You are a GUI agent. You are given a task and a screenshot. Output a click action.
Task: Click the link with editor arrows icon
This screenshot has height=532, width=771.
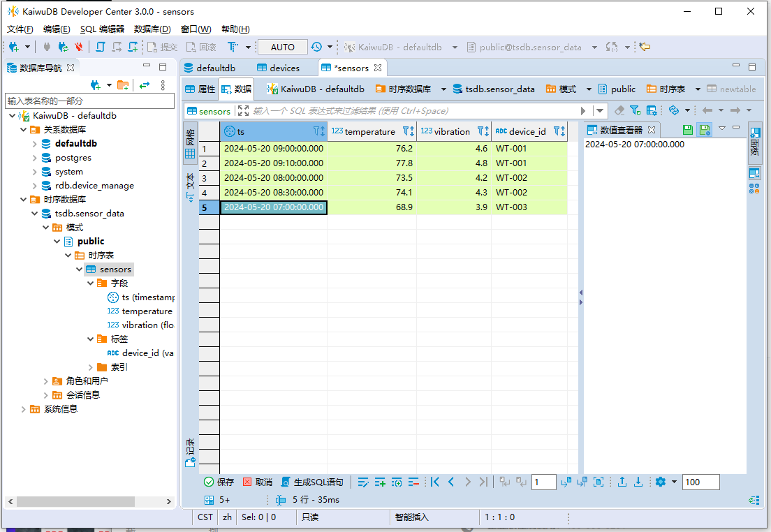(x=144, y=86)
